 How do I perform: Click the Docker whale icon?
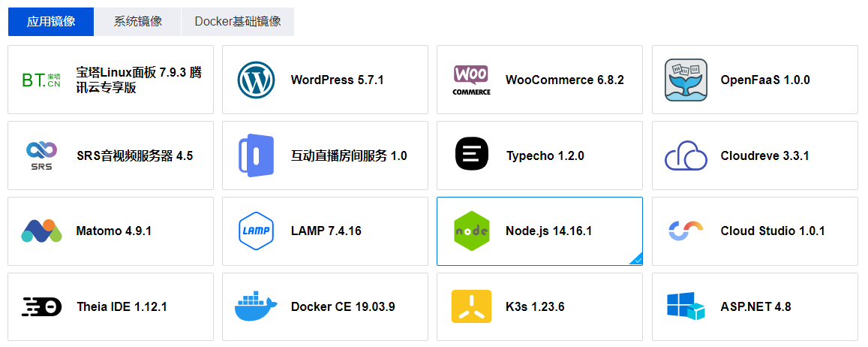[x=257, y=306]
